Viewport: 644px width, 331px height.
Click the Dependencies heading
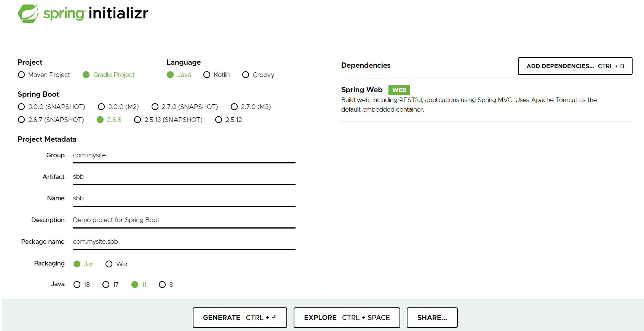(x=366, y=66)
